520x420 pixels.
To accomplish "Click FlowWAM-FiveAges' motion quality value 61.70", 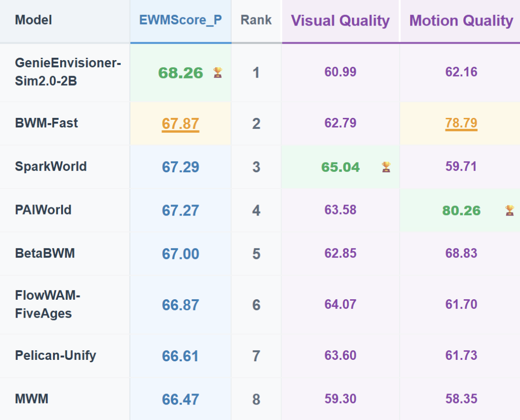I will click(461, 305).
